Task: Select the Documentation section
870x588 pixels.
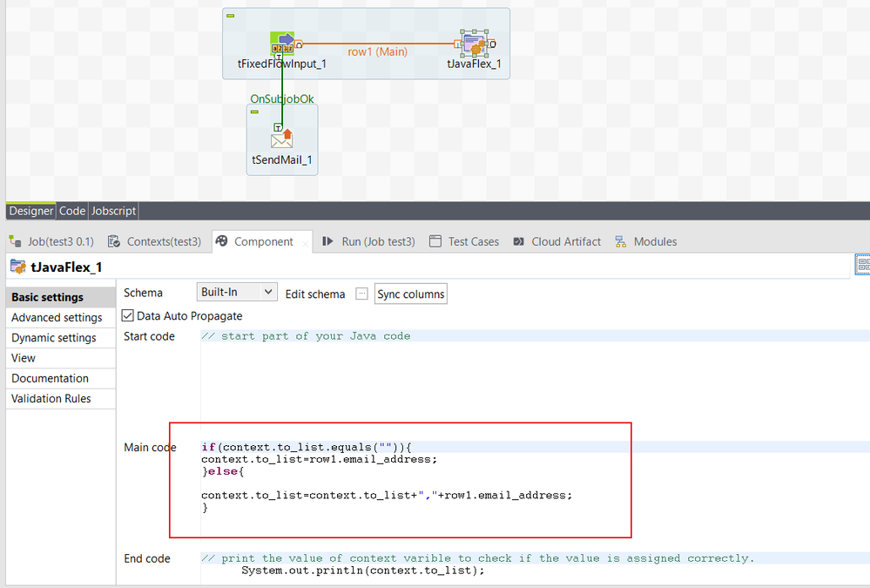Action: click(60, 378)
